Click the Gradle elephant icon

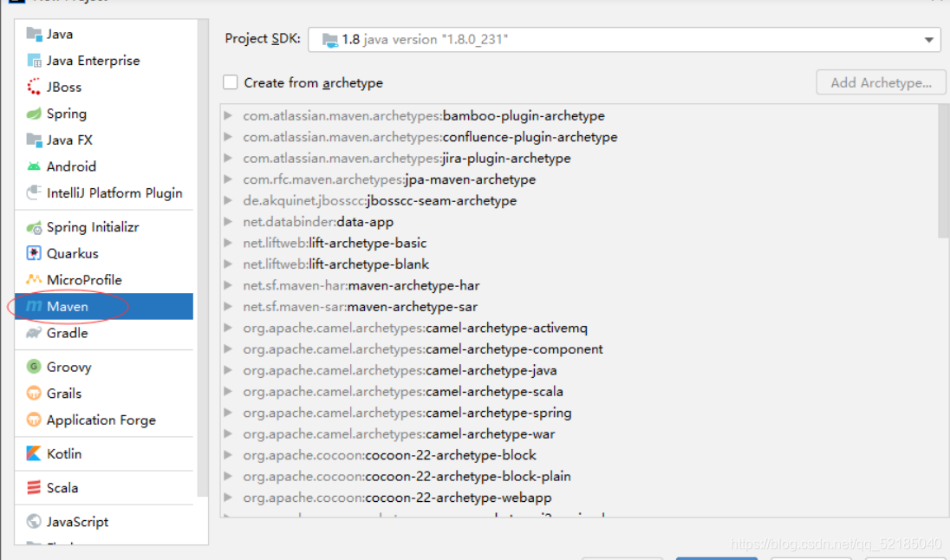click(34, 333)
